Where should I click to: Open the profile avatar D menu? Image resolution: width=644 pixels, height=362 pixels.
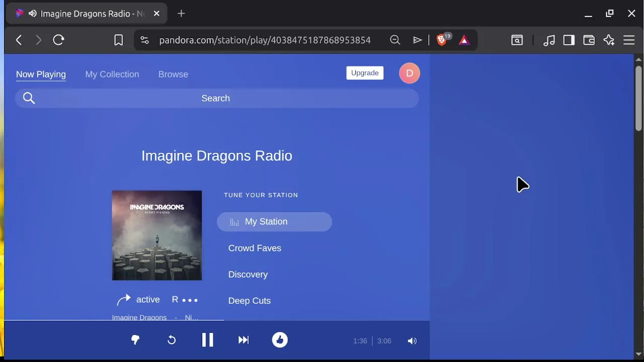[410, 73]
